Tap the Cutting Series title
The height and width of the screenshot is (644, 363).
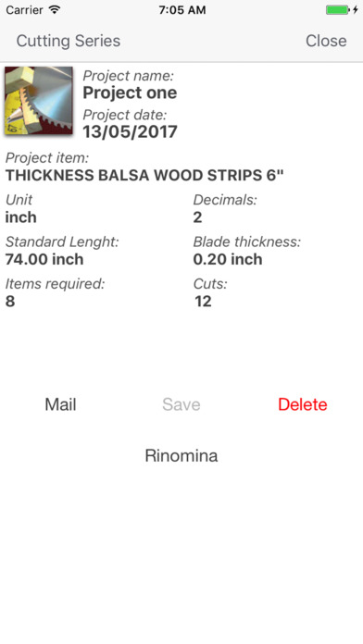69,41
